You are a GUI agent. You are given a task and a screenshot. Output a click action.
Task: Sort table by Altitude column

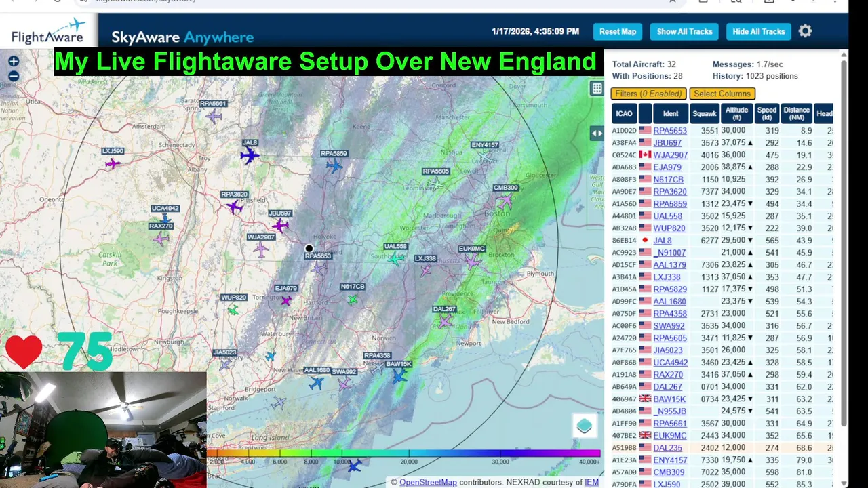click(736, 114)
